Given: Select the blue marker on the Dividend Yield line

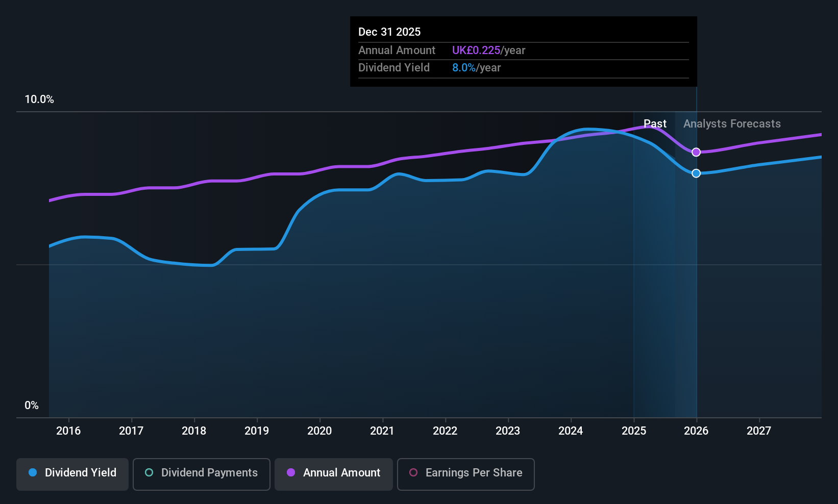Looking at the screenshot, I should click(x=696, y=173).
